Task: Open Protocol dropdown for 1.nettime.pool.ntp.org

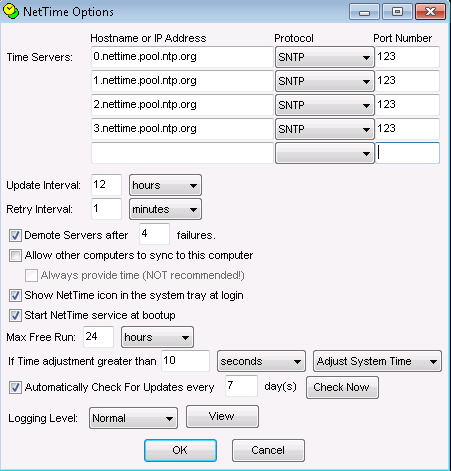Action: tap(324, 81)
